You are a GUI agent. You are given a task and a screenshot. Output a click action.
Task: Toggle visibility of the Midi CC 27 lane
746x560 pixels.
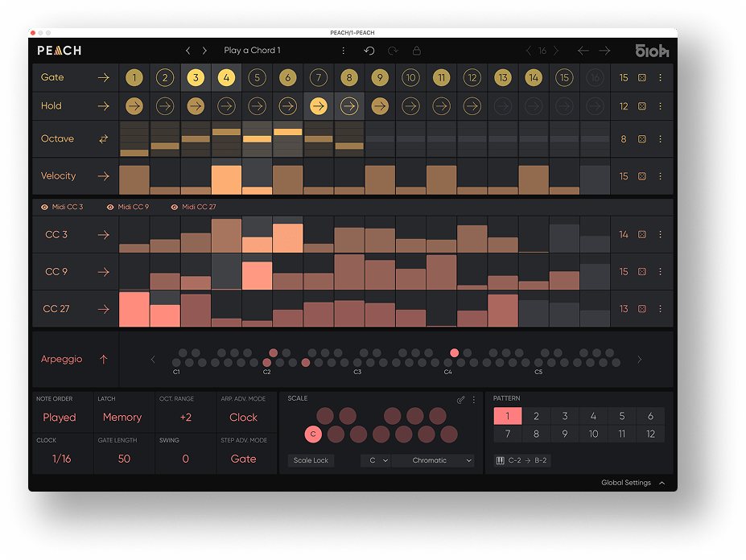click(x=175, y=207)
